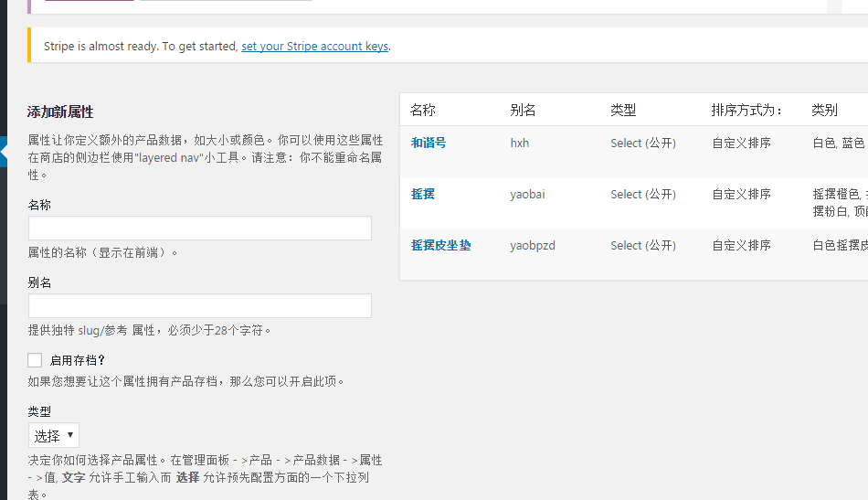Click the 白色, 蓝色 terms in 和谐号 row

[838, 143]
